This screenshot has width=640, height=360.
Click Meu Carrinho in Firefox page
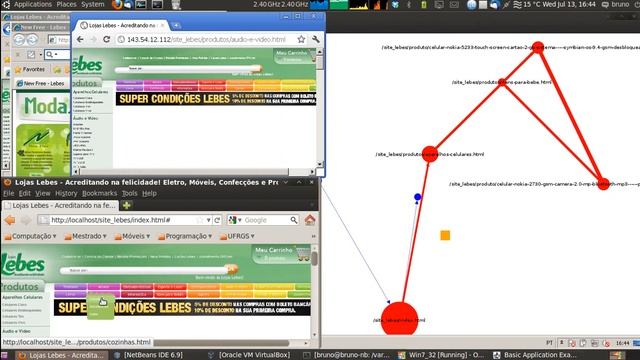(x=273, y=250)
